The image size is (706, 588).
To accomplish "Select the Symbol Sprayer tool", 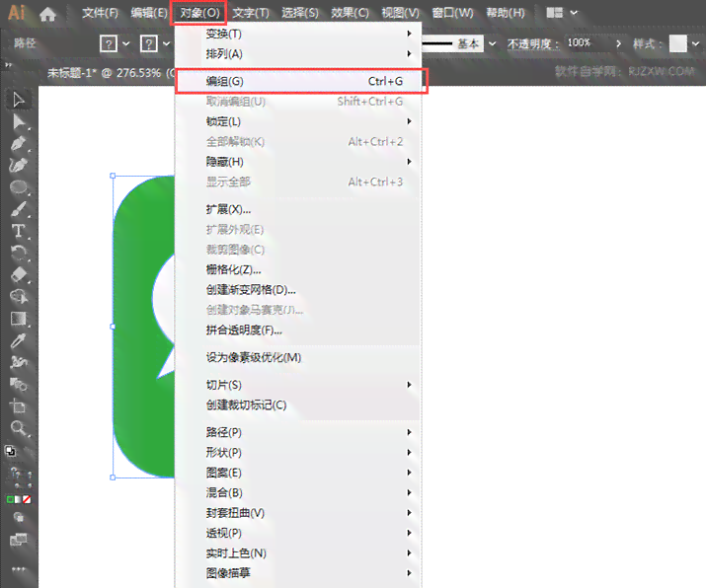I will tap(18, 362).
